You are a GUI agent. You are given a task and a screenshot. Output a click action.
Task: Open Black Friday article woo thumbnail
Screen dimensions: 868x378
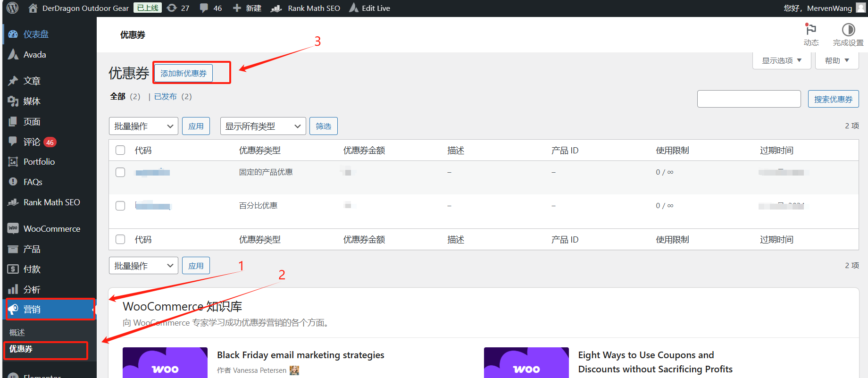coord(165,363)
